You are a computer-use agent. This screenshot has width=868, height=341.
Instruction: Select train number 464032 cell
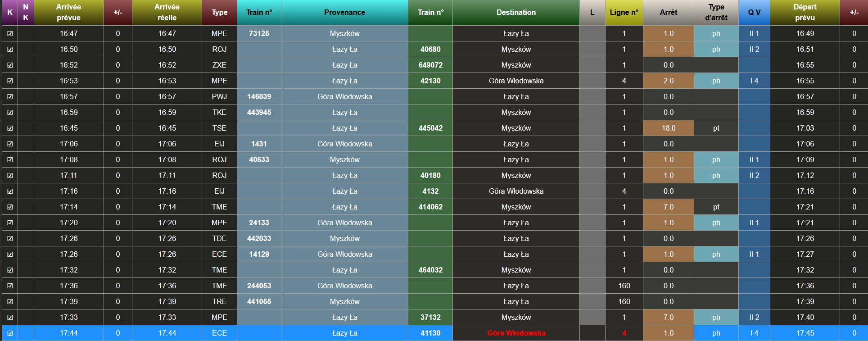click(x=430, y=270)
